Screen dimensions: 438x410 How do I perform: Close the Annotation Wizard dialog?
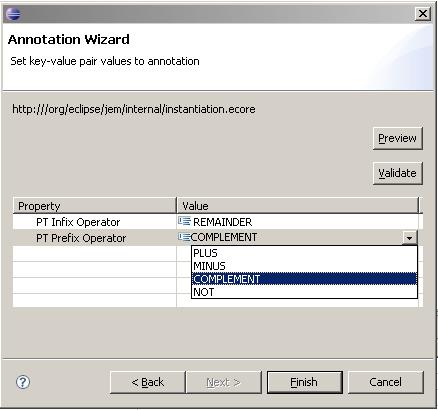tap(423, 14)
